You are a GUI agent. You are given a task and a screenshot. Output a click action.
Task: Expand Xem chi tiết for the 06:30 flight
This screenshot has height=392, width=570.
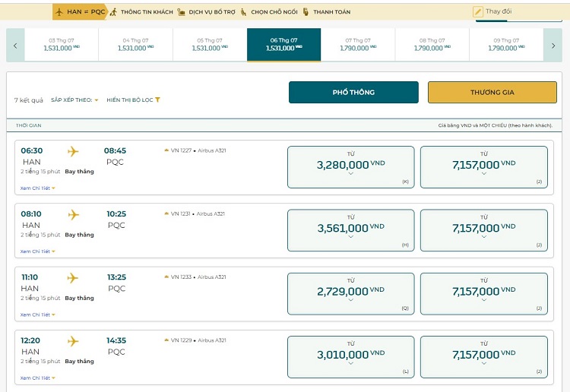click(37, 188)
